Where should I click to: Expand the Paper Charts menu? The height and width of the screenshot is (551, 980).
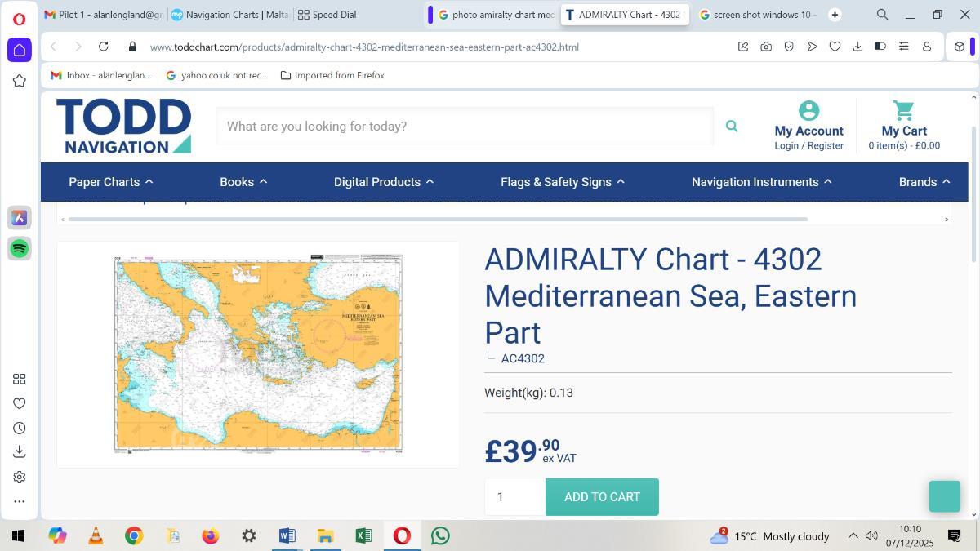coord(111,182)
